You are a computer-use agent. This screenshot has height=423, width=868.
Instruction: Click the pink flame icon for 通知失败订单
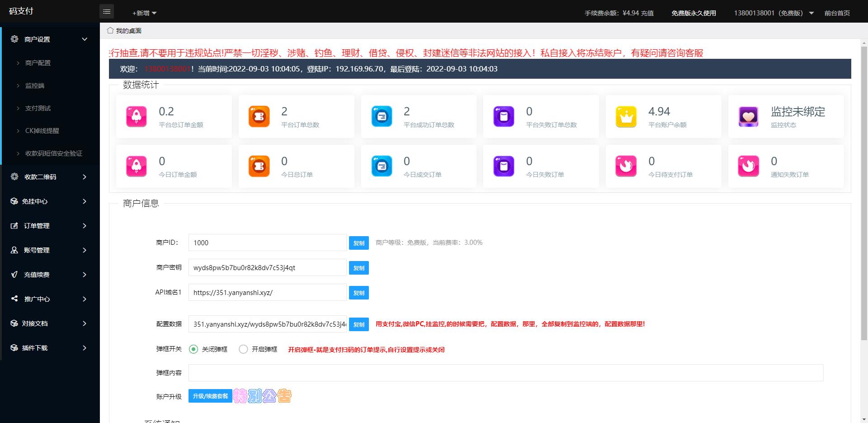click(x=749, y=166)
